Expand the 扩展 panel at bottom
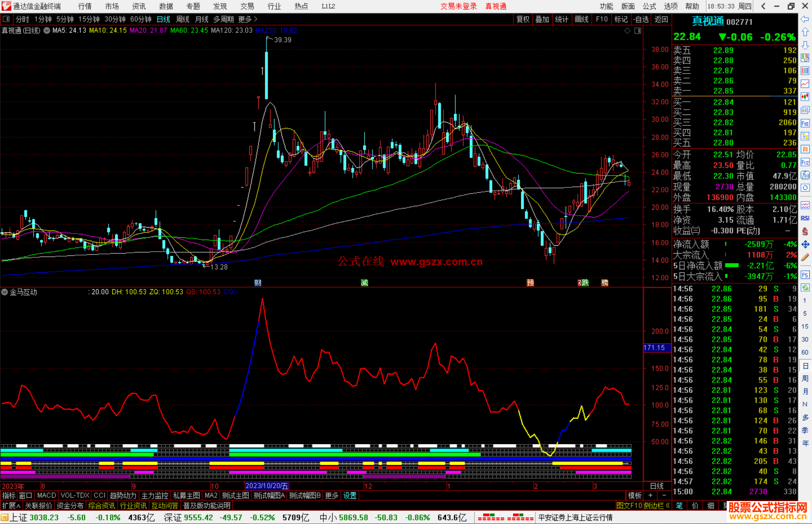This screenshot has width=812, height=524. point(11,506)
